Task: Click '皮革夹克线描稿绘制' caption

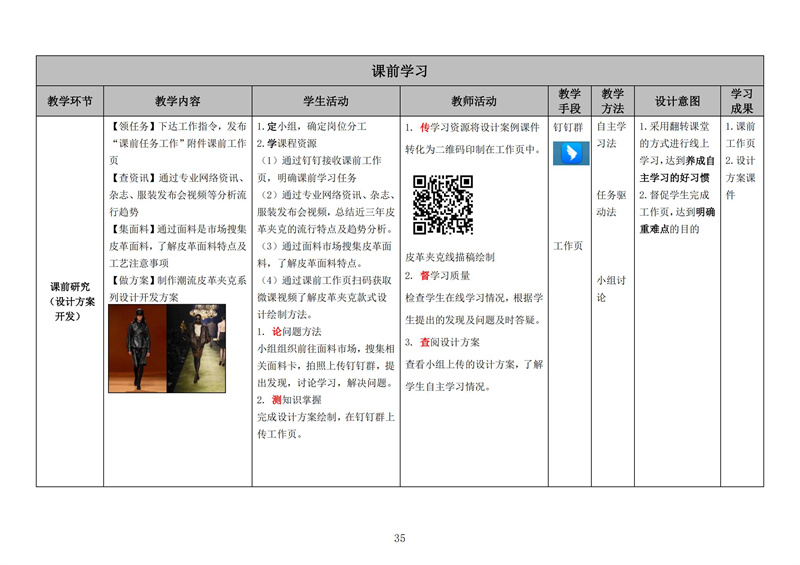Action: tap(450, 257)
